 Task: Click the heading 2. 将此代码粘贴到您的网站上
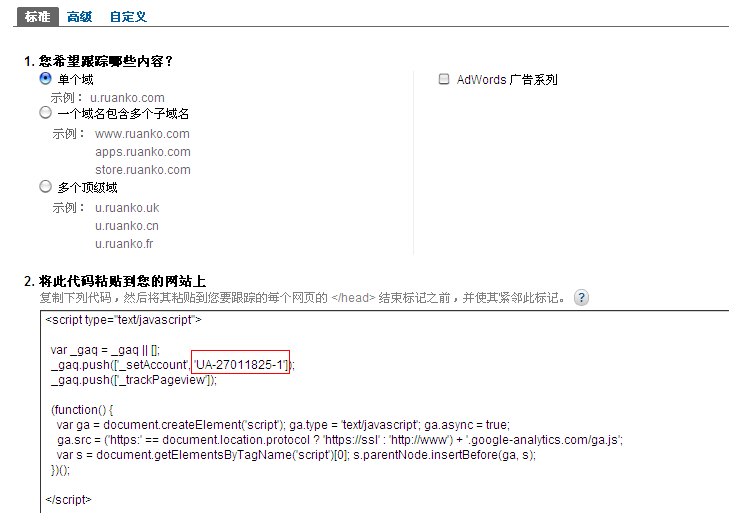[115, 281]
